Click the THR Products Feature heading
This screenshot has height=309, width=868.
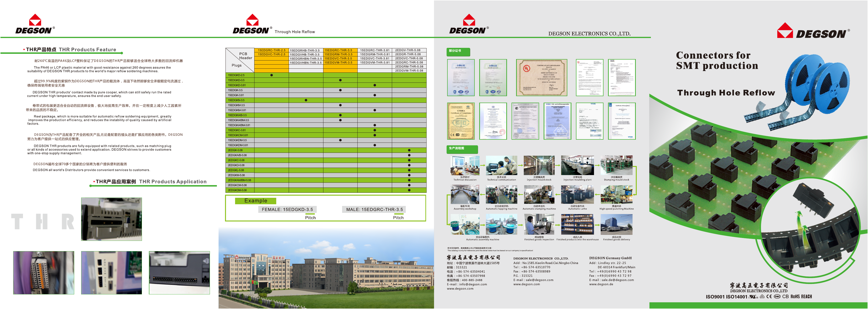tap(87, 50)
